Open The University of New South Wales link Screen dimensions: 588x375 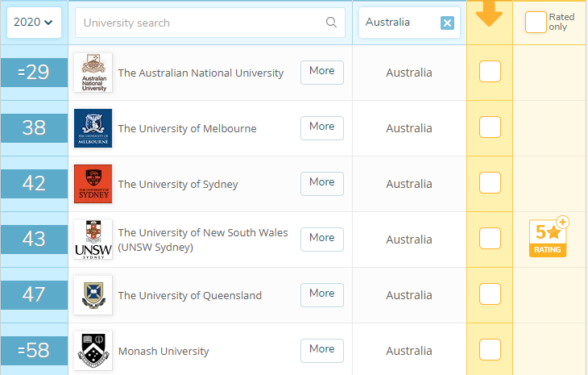(x=203, y=240)
